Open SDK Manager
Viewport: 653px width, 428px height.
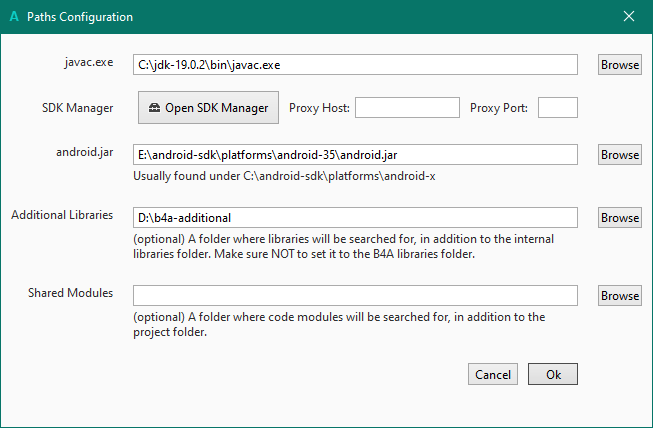pos(208,108)
